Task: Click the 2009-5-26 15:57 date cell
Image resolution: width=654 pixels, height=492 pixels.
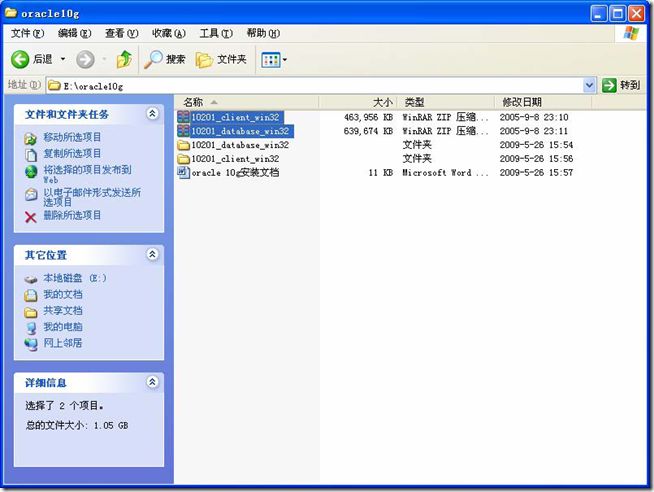Action: (536, 172)
